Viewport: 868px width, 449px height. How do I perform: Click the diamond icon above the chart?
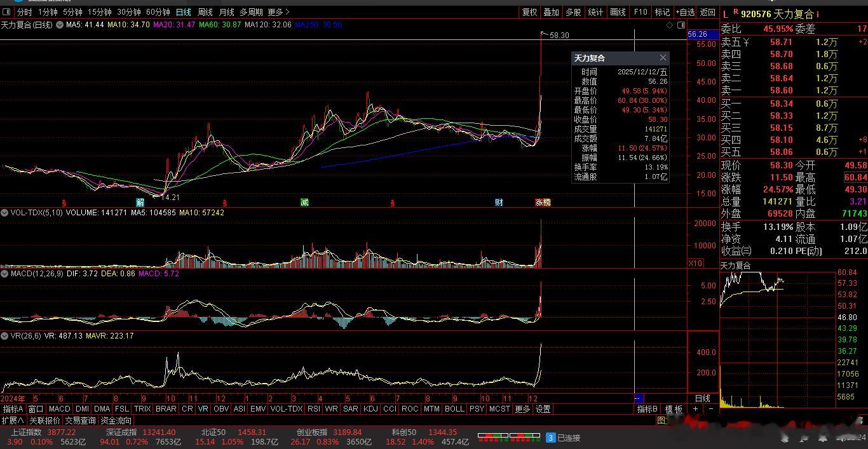(x=669, y=25)
